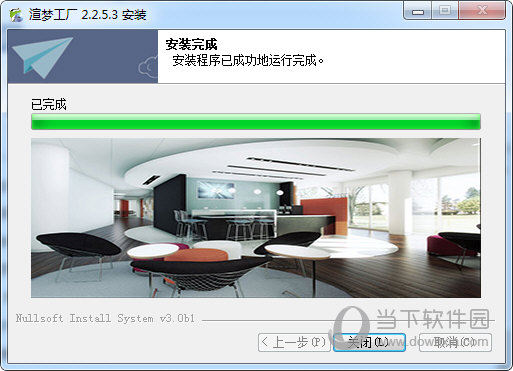Click the 已完成 status label
Screen dimensions: 513x371
(49, 104)
